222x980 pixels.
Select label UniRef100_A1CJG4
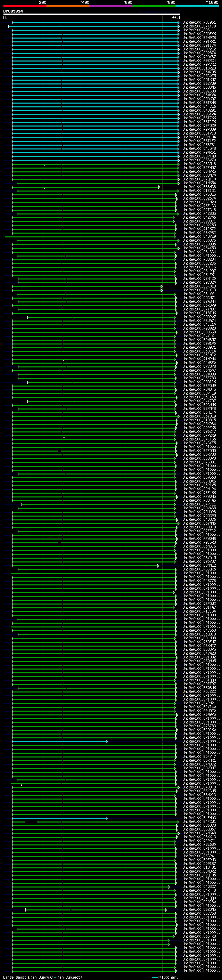pos(199,612)
